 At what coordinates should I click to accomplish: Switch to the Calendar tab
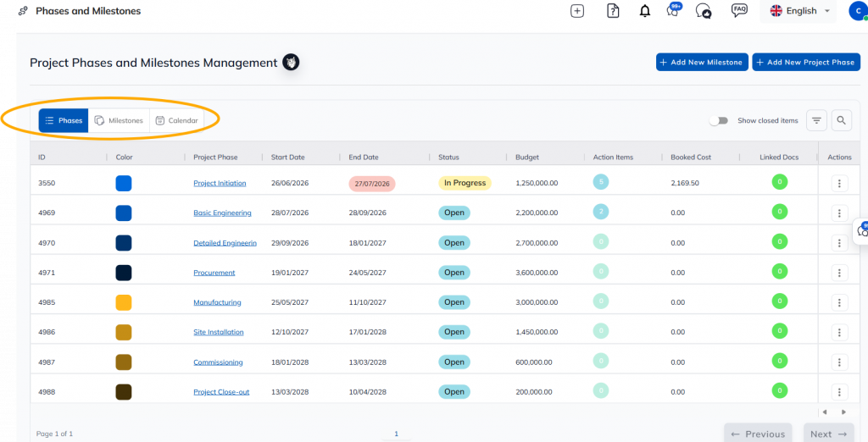(x=177, y=120)
